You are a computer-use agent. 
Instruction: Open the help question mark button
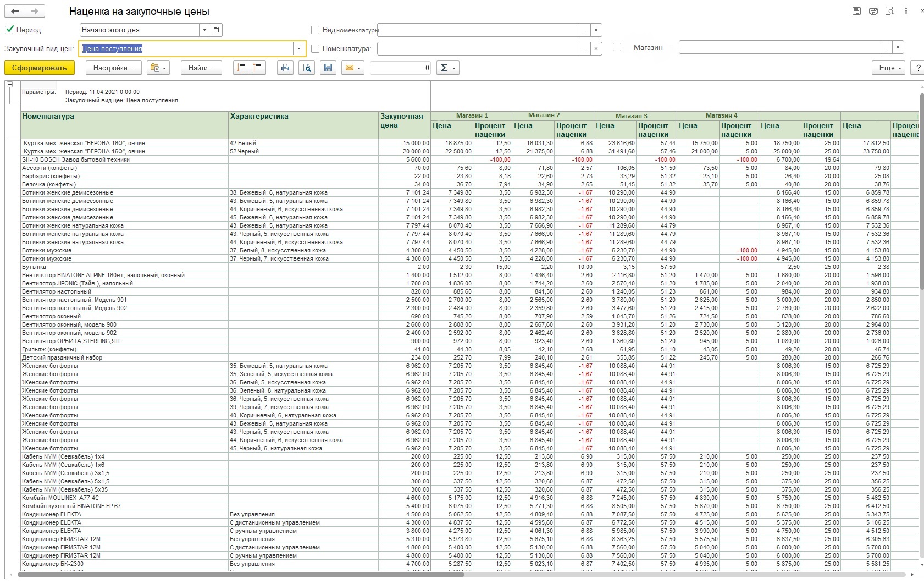tap(917, 68)
